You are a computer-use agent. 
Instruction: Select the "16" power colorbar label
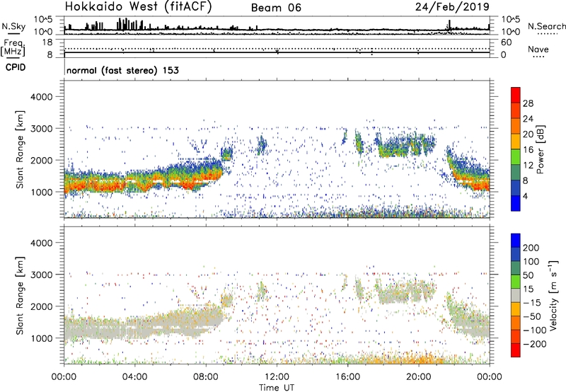click(528, 150)
